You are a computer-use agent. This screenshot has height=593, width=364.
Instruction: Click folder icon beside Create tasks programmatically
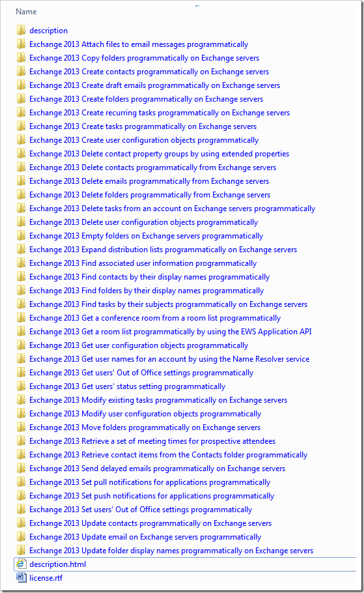click(21, 126)
